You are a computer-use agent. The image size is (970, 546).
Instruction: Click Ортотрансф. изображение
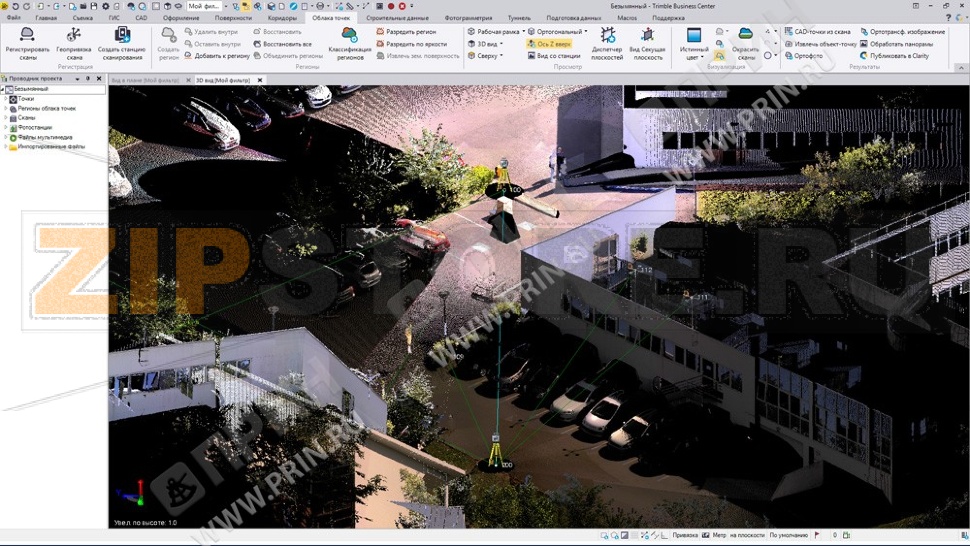coord(903,32)
